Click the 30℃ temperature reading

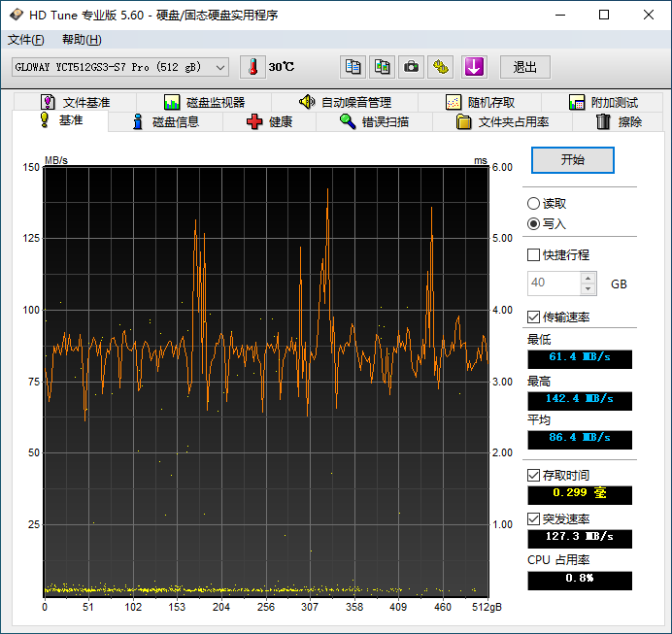click(282, 67)
